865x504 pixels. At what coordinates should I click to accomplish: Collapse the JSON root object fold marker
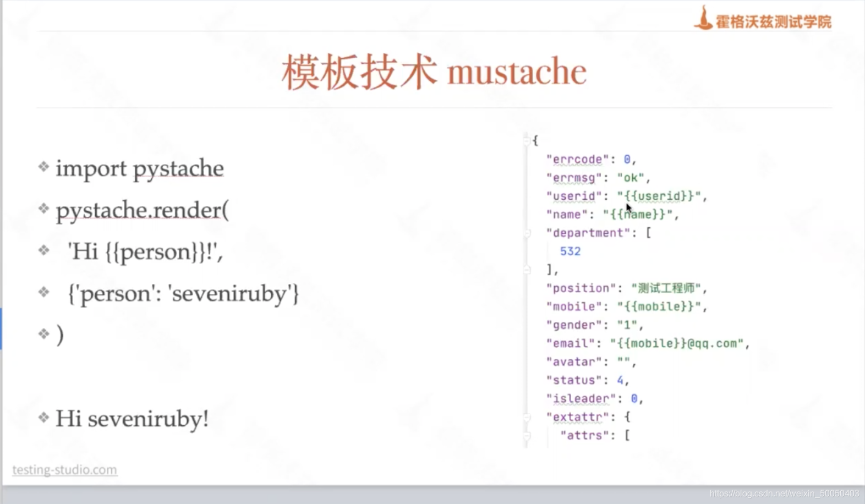click(526, 141)
